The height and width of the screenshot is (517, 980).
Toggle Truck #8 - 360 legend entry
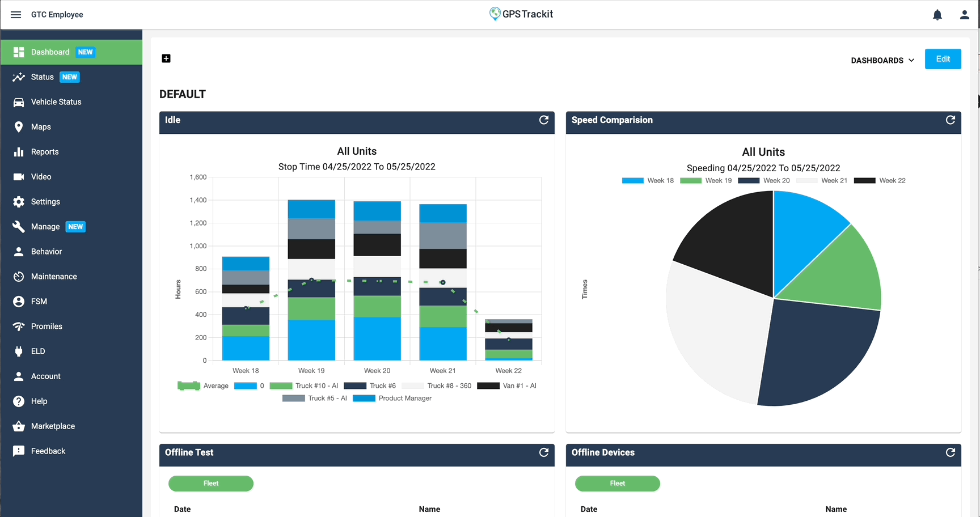tap(437, 386)
